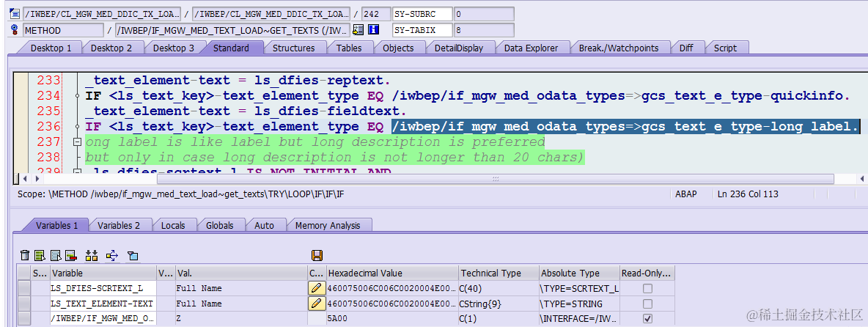
Task: Open the Tables tab
Action: 349,48
